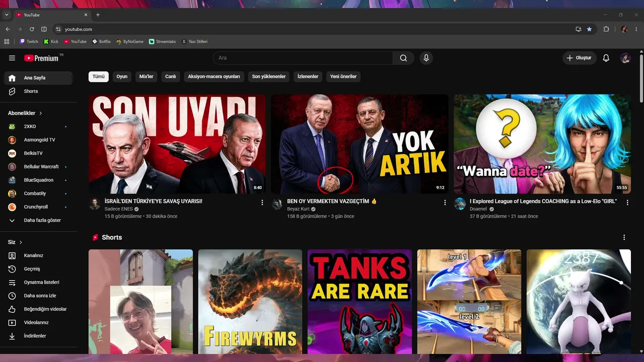Go to Ana Sayfa in the sidebar
Screen dimensions: 644x362
38,78
